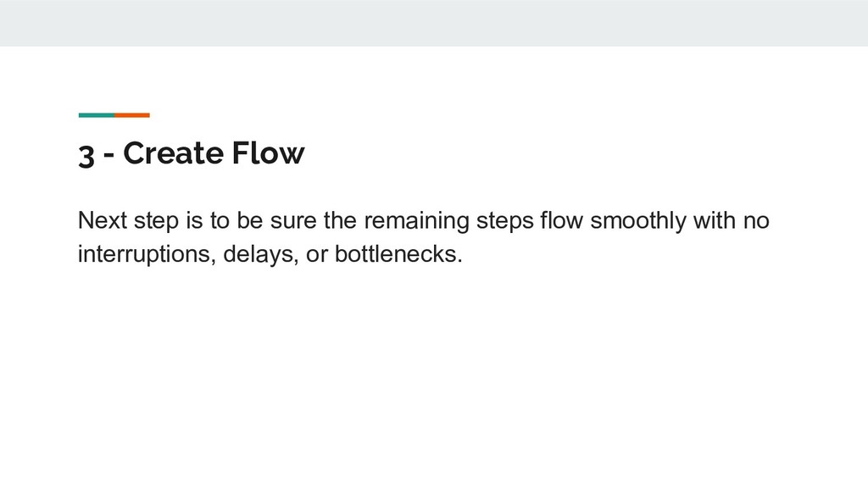This screenshot has height=488, width=868.
Task: Click the word "or" before "bottlenecks"
Action: [317, 254]
